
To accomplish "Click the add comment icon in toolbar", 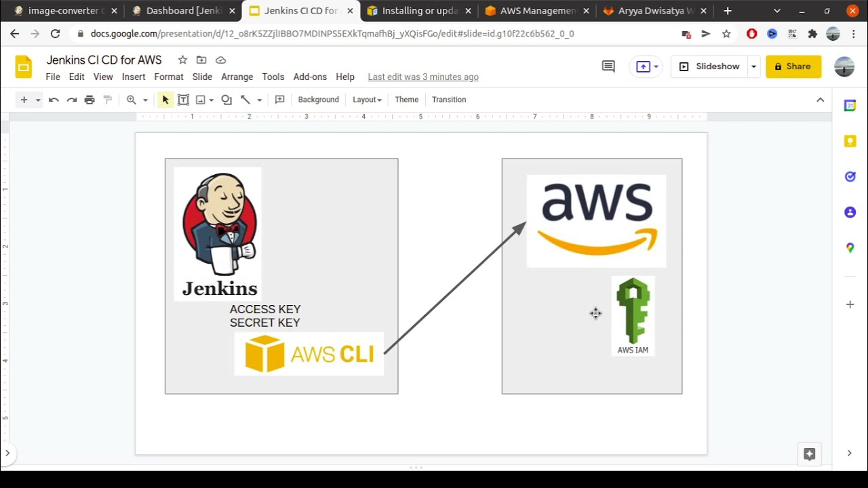I will pyautogui.click(x=279, y=100).
